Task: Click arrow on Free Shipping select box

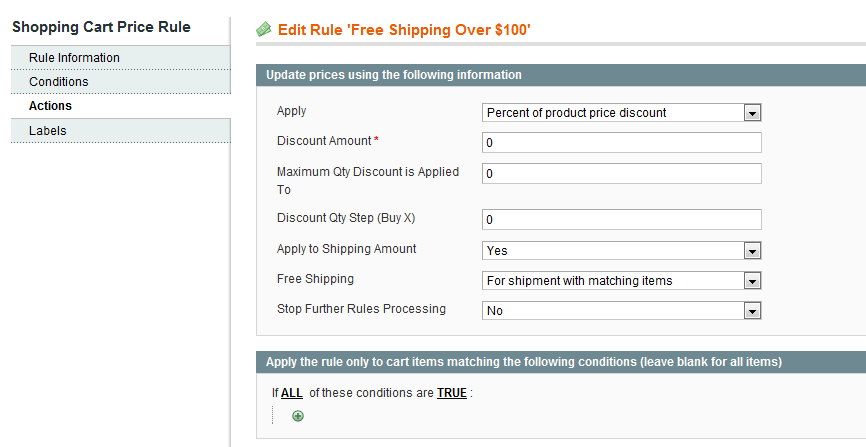Action: (x=752, y=281)
